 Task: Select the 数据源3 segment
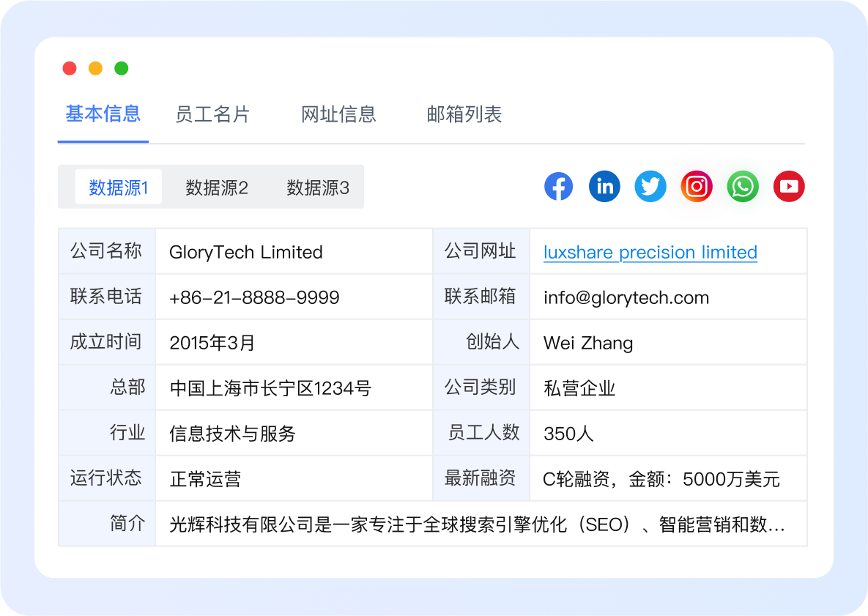(318, 187)
